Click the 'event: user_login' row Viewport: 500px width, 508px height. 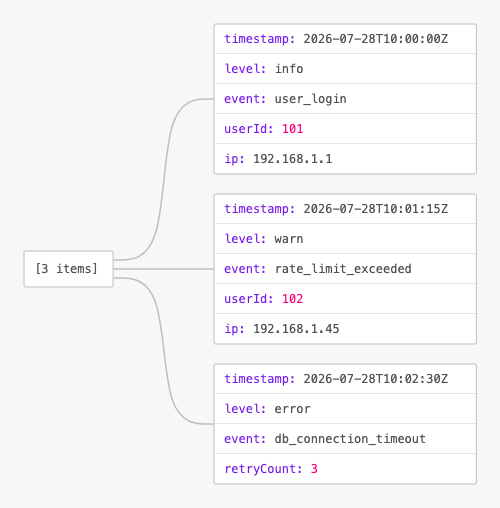pyautogui.click(x=345, y=99)
